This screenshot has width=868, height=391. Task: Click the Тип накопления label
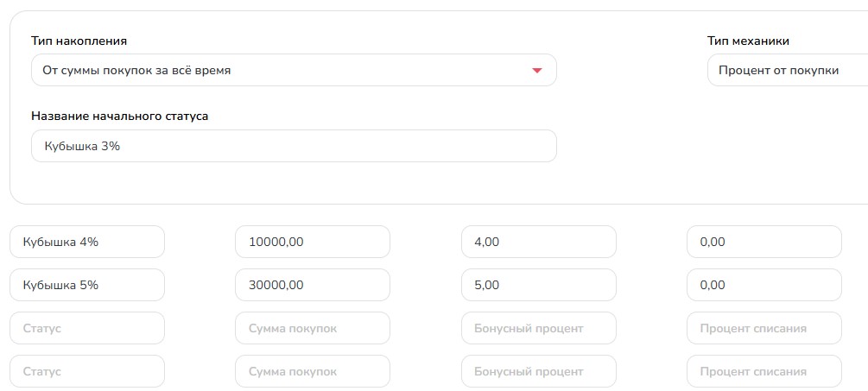(79, 41)
